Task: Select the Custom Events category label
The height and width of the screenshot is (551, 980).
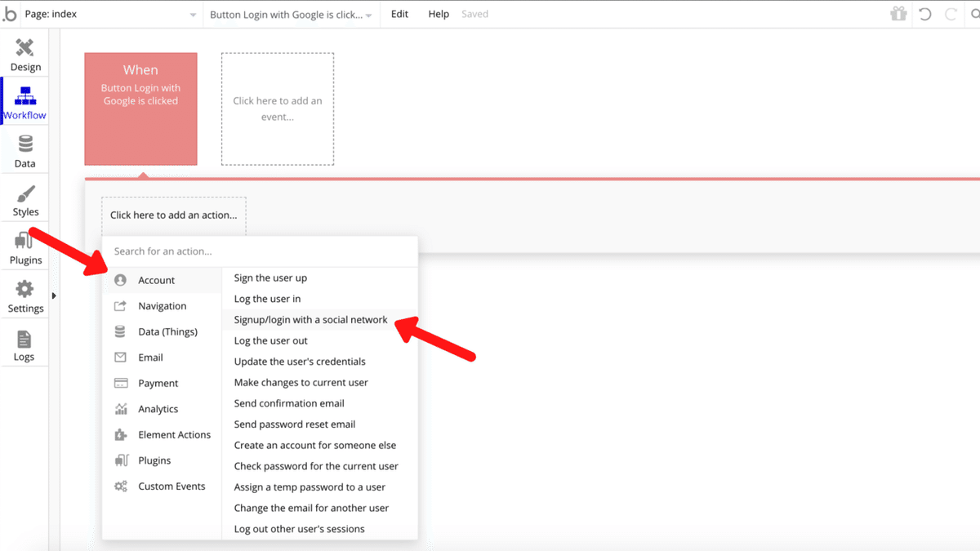Action: pyautogui.click(x=172, y=486)
